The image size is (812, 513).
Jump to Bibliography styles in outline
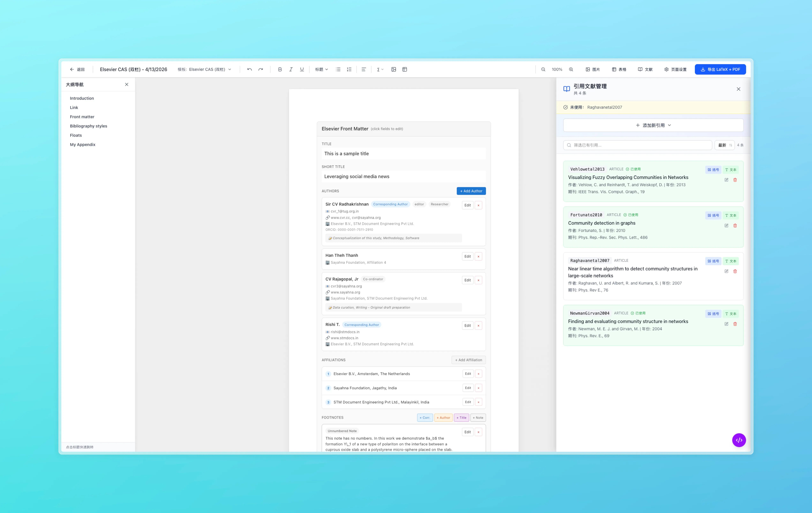pyautogui.click(x=88, y=126)
